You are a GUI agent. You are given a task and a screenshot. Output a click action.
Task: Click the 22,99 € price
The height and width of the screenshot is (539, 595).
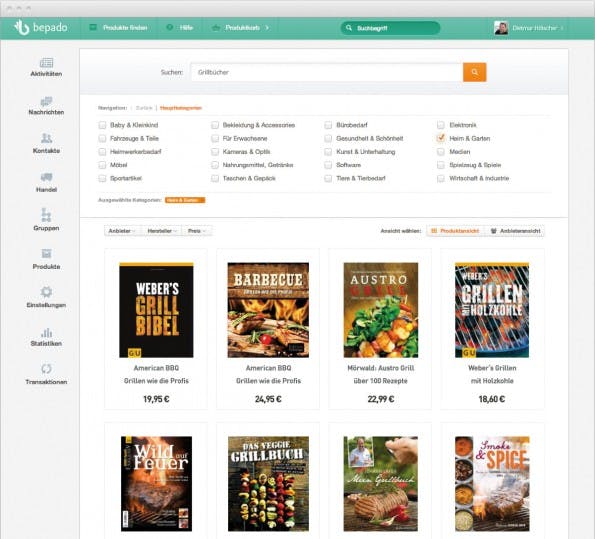click(381, 399)
